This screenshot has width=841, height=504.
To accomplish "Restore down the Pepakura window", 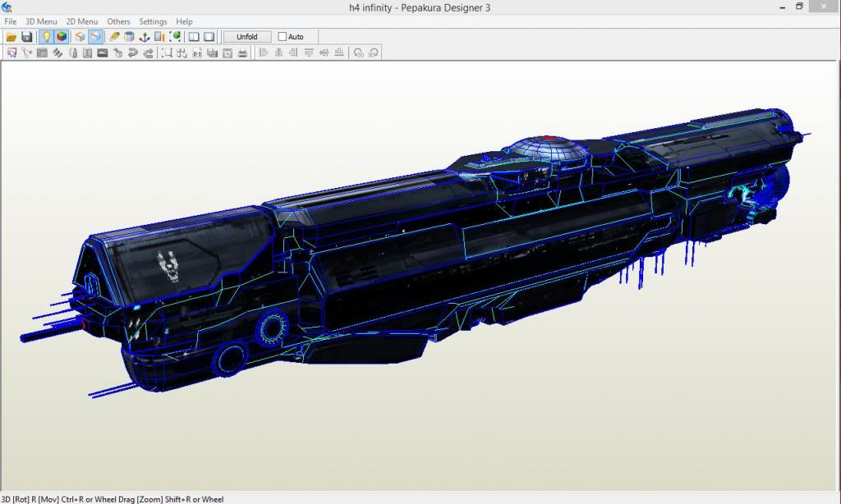I will pyautogui.click(x=799, y=7).
